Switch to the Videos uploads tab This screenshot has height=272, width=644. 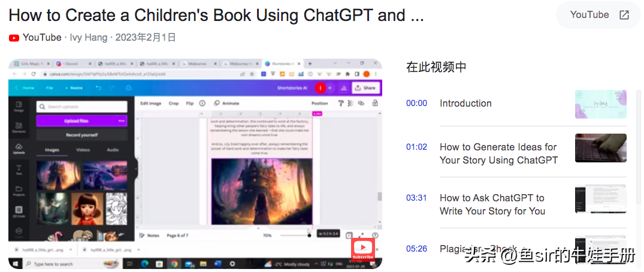point(83,150)
